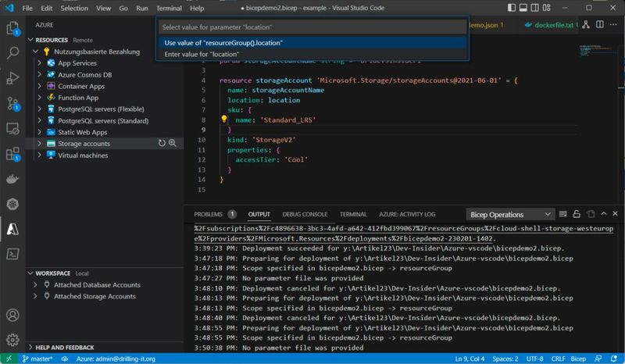625x364 pixels.
Task: Open the Search view in activity bar
Action: 12,53
